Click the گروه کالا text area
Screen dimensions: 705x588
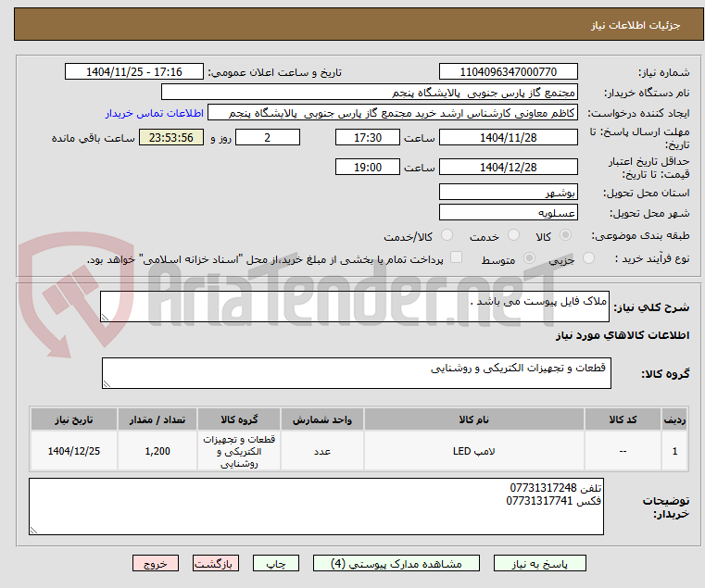coord(356,373)
